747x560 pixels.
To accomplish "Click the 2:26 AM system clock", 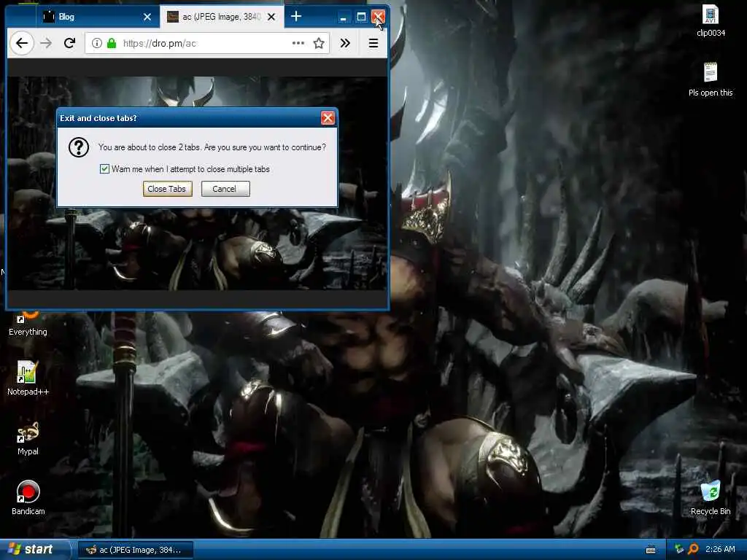I will [x=720, y=549].
